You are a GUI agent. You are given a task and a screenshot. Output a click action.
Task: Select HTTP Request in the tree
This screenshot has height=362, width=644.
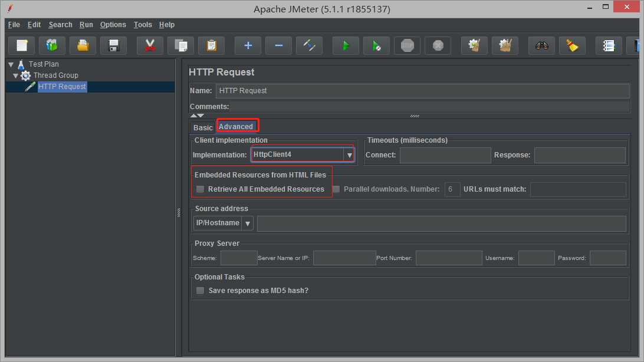pos(62,87)
